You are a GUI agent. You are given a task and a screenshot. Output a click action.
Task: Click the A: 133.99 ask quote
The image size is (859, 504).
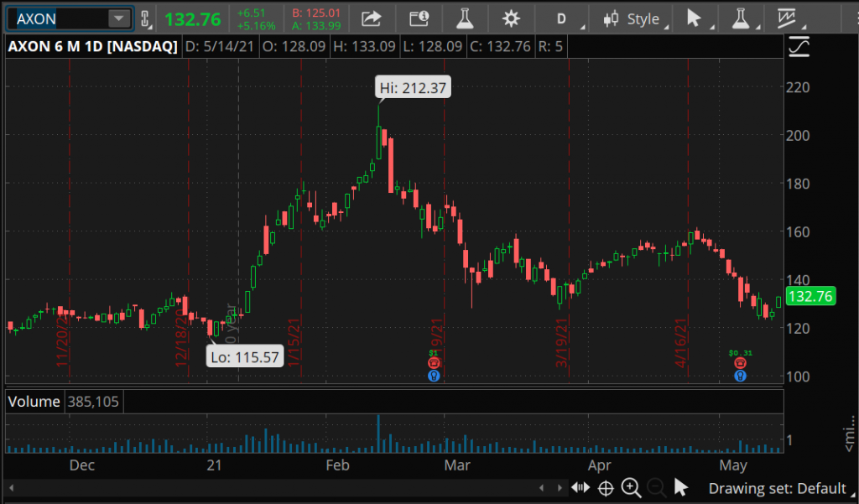pos(316,26)
